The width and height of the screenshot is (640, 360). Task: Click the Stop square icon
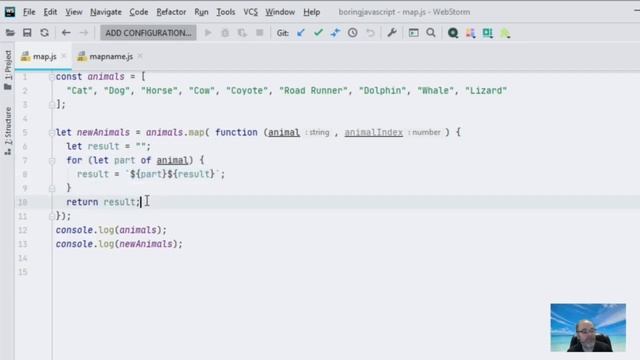coord(259,33)
